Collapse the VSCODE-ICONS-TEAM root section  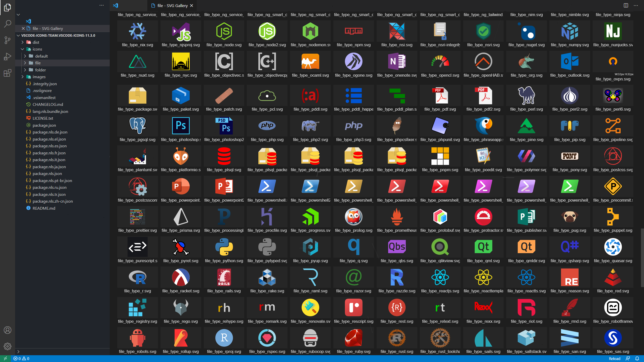pos(18,35)
